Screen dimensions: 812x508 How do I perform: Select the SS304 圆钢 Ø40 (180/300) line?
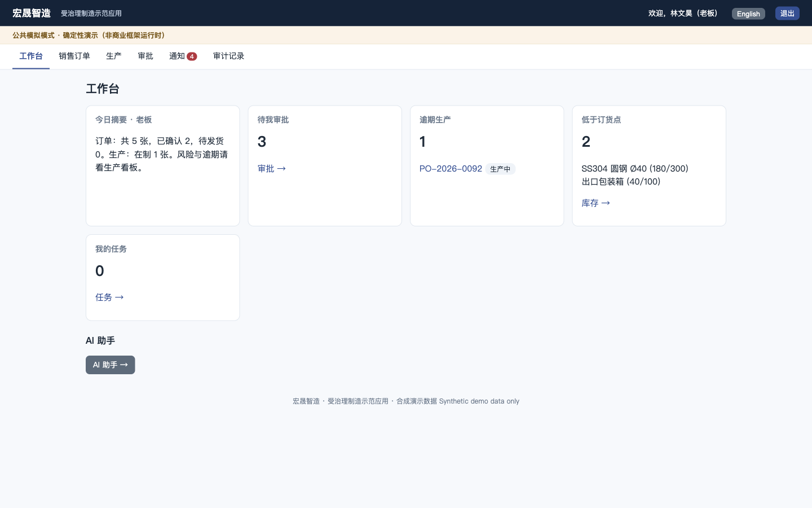(635, 169)
